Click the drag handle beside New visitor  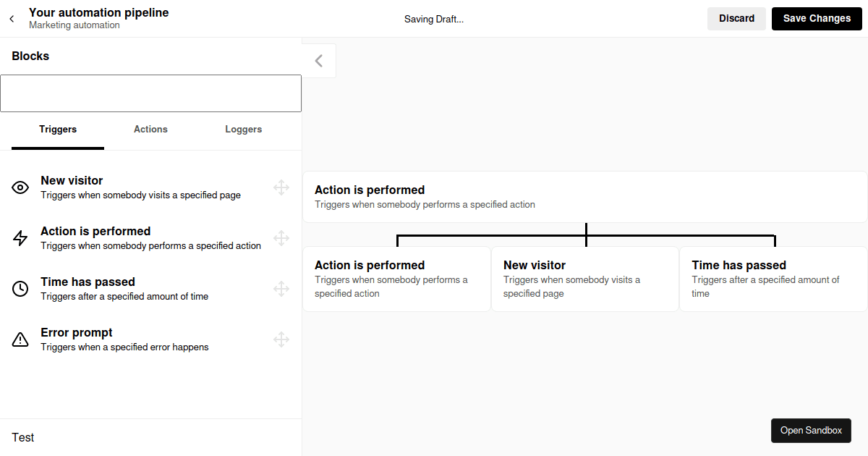(281, 187)
